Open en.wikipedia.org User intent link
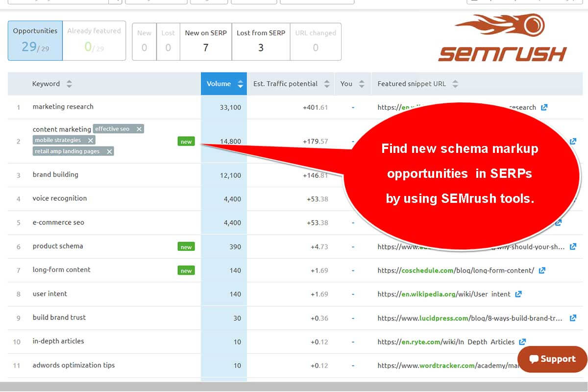This screenshot has width=588, height=392. point(444,294)
